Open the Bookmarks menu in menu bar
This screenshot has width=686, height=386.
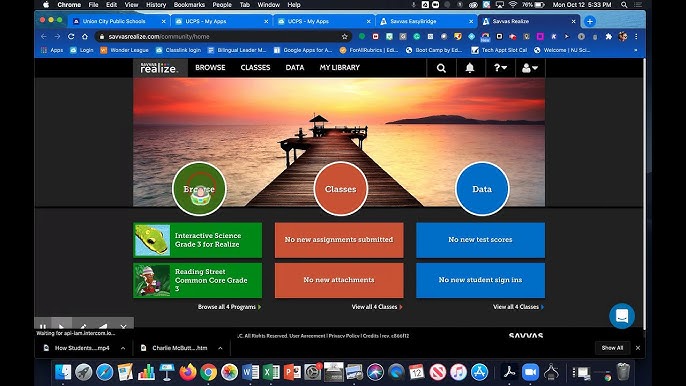tap(189, 5)
